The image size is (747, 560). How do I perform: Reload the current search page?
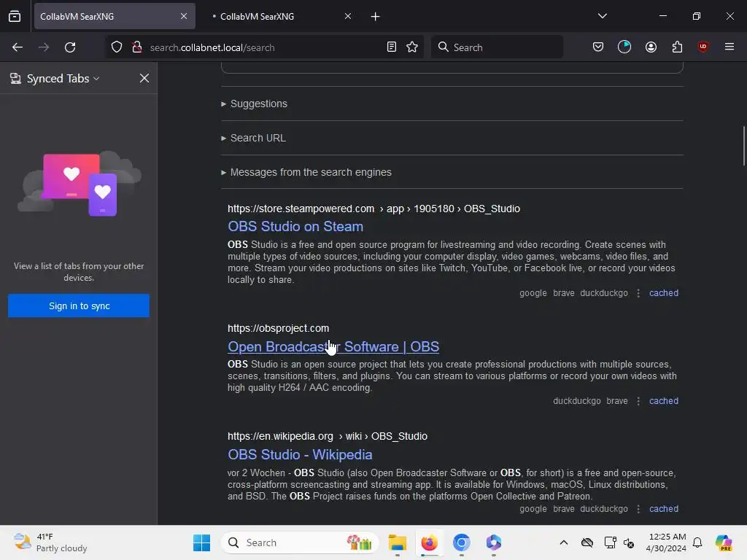pos(70,47)
